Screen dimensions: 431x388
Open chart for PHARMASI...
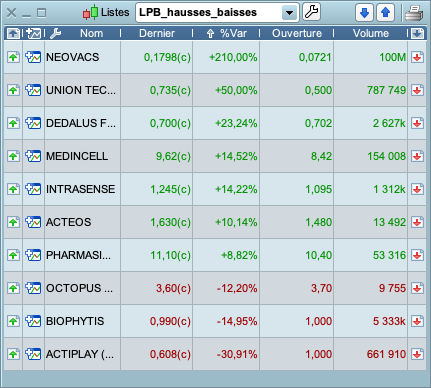[33, 255]
